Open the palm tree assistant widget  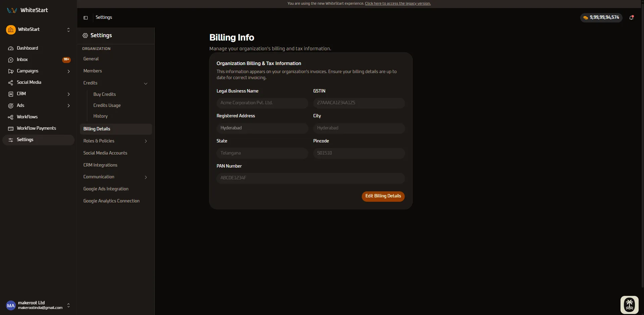click(630, 305)
